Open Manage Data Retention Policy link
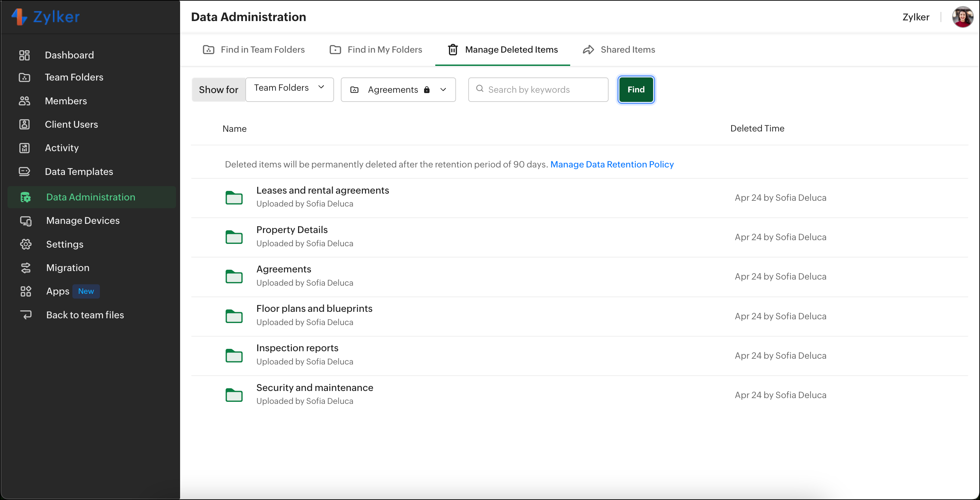Image resolution: width=980 pixels, height=500 pixels. point(612,164)
